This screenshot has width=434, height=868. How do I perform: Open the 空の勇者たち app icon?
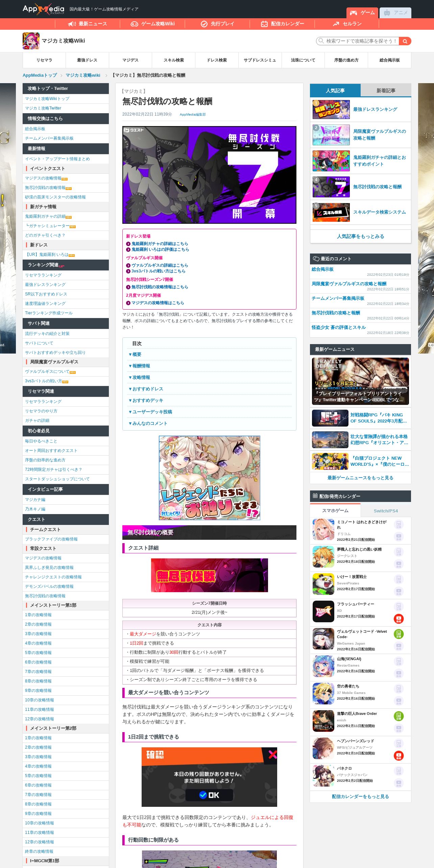[323, 694]
